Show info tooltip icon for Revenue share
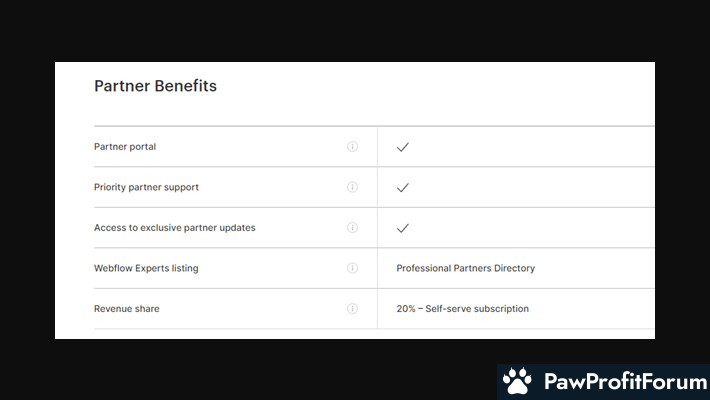Image resolution: width=710 pixels, height=400 pixels. tap(352, 308)
